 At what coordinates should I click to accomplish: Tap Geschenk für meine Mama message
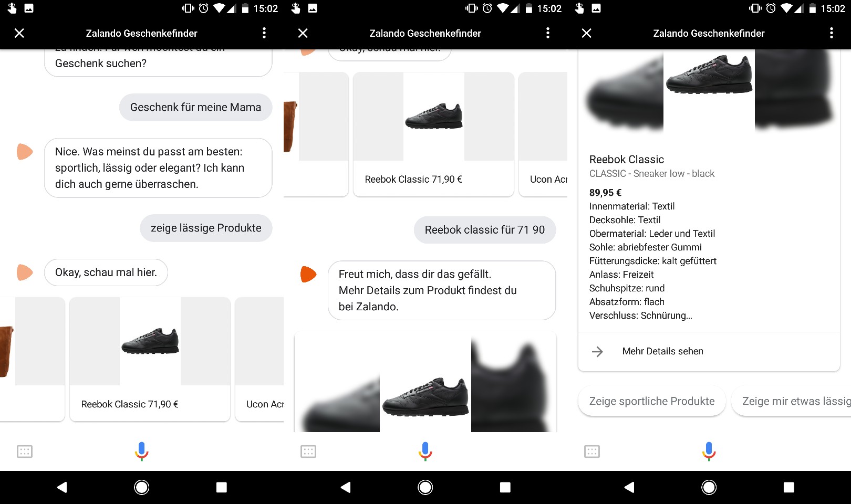(x=195, y=107)
